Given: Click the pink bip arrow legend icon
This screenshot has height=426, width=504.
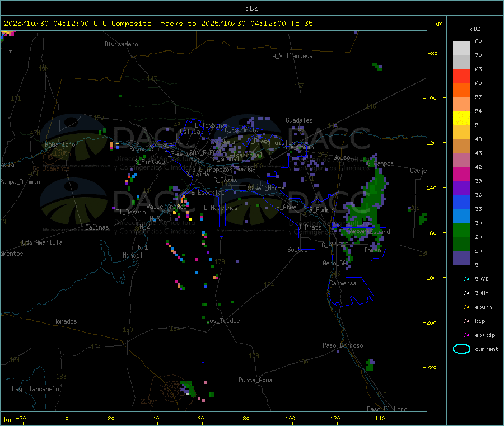Looking at the screenshot, I should point(461,321).
